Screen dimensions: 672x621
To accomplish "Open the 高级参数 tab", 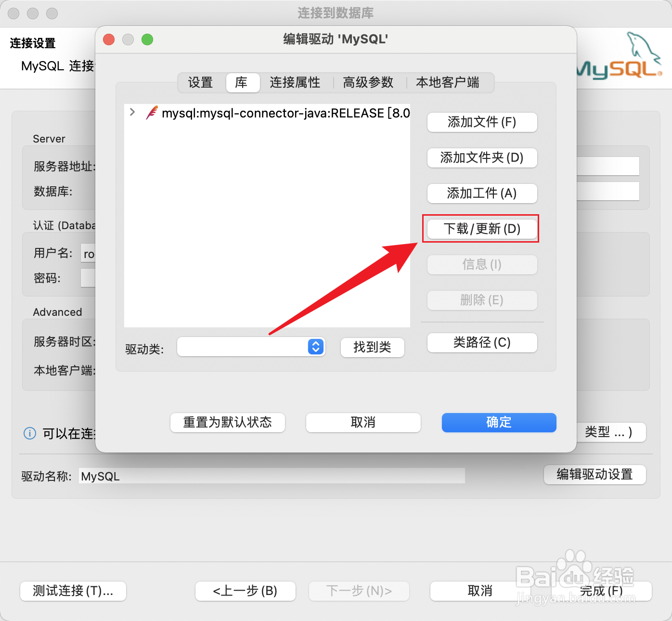I will point(368,82).
